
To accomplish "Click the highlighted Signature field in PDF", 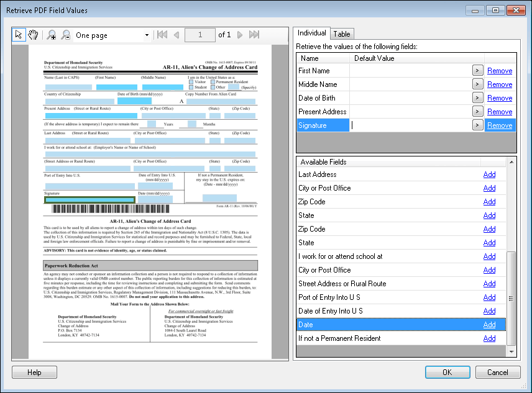I will 90,200.
